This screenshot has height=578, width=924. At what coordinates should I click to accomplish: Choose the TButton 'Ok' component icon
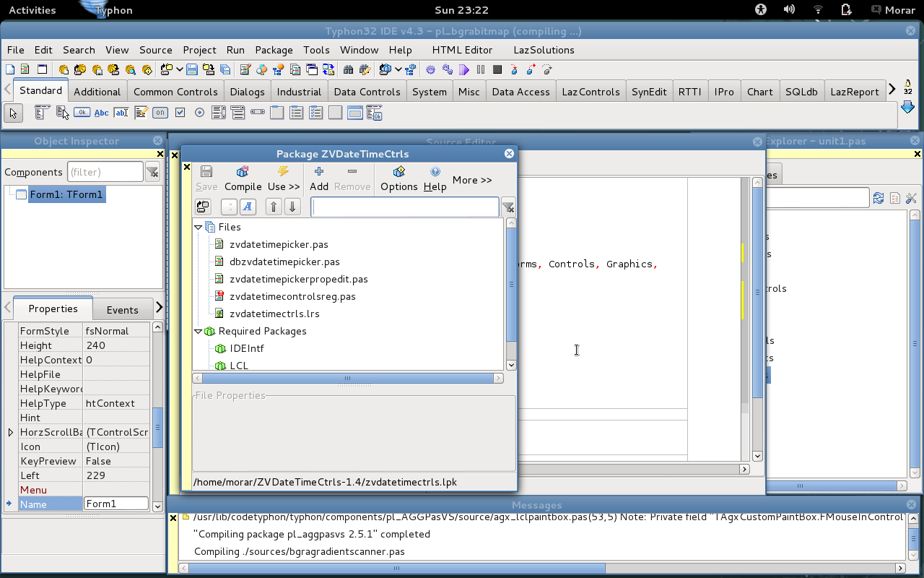82,112
